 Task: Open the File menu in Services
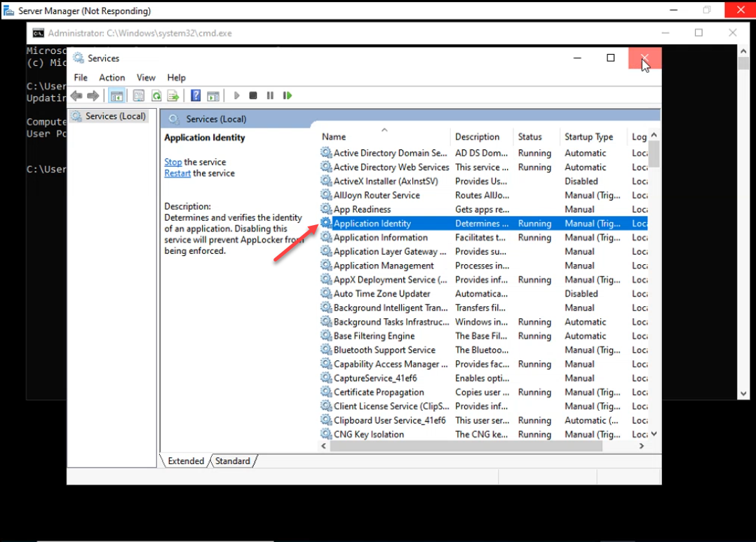click(x=81, y=78)
